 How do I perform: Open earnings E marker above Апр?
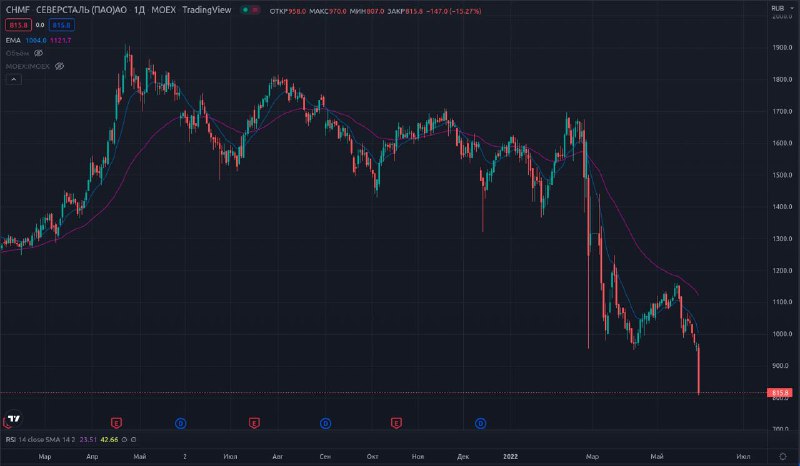[x=116, y=423]
